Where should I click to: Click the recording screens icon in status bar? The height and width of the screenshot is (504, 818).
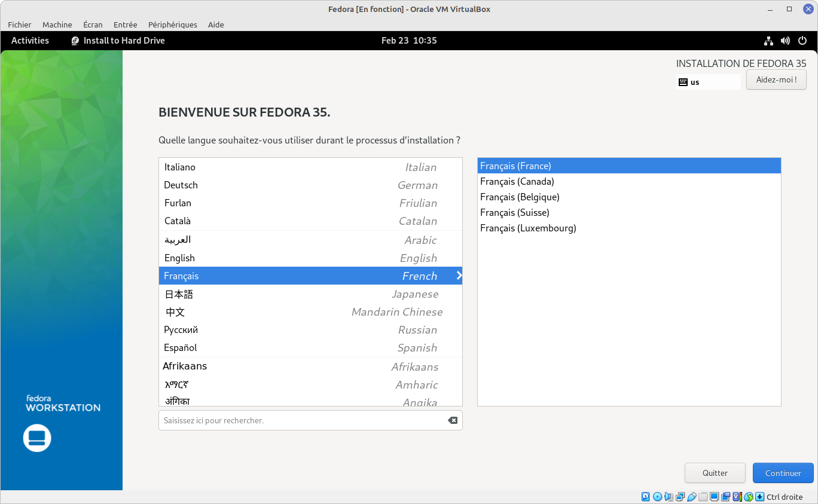pos(725,497)
